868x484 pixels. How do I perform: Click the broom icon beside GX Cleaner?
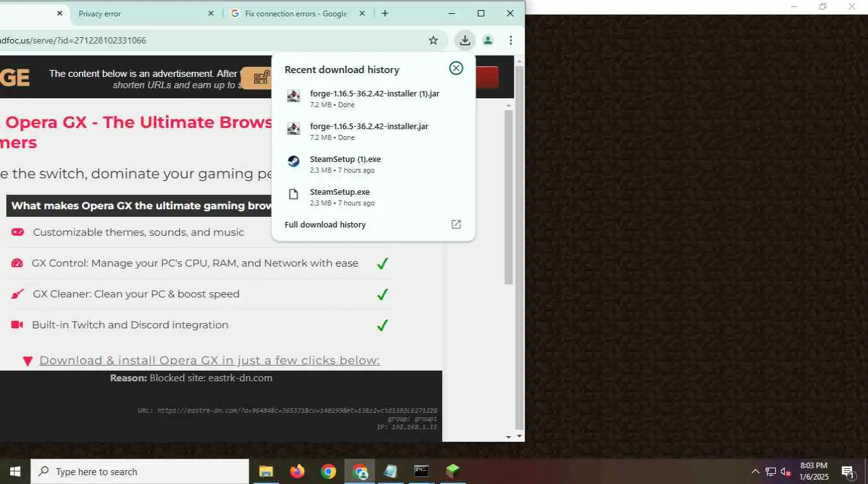coord(17,294)
